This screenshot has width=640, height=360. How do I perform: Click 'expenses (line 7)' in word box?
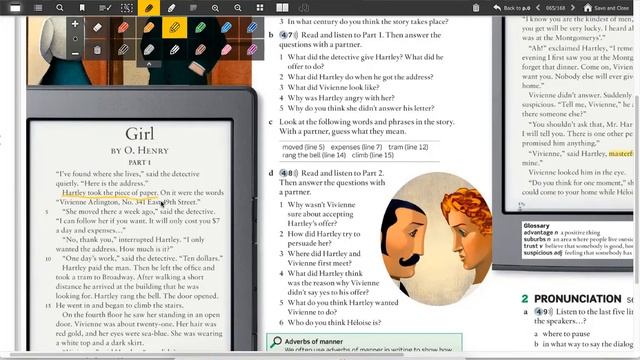pos(356,147)
